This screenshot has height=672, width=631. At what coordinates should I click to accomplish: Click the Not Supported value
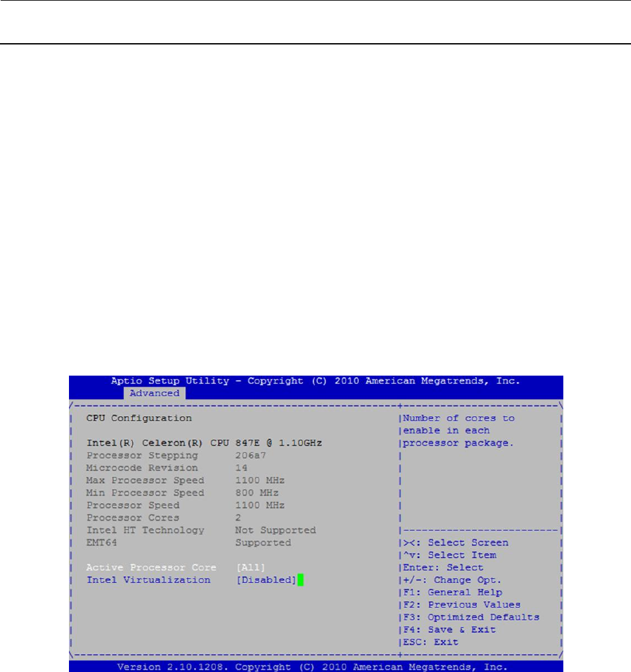tap(276, 530)
